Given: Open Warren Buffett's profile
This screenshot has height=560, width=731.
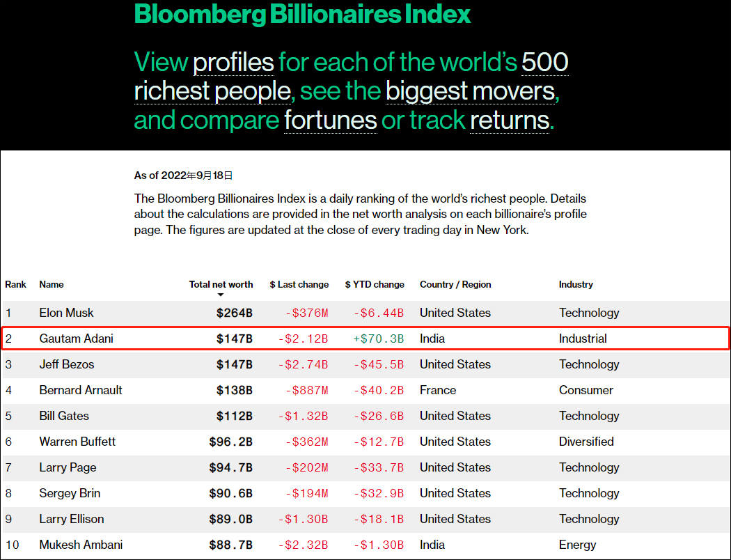Looking at the screenshot, I should 77,442.
